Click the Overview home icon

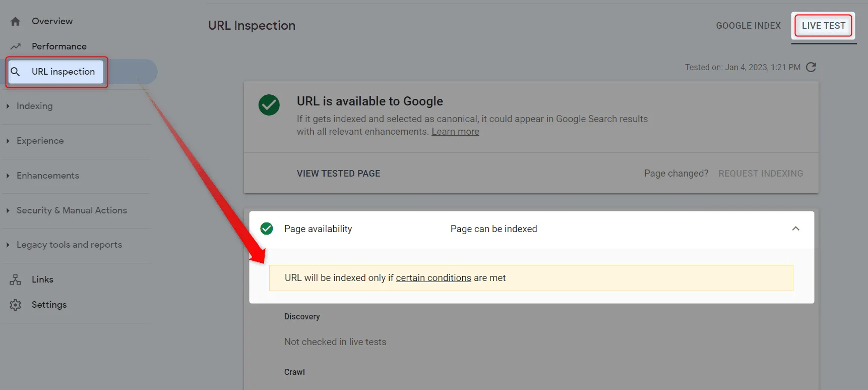click(x=16, y=21)
